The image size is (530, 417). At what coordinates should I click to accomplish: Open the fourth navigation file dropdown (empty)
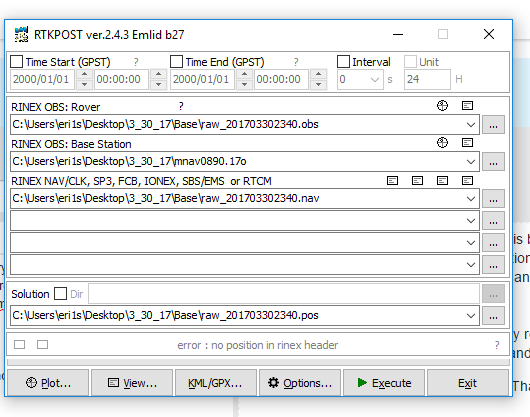coord(471,265)
